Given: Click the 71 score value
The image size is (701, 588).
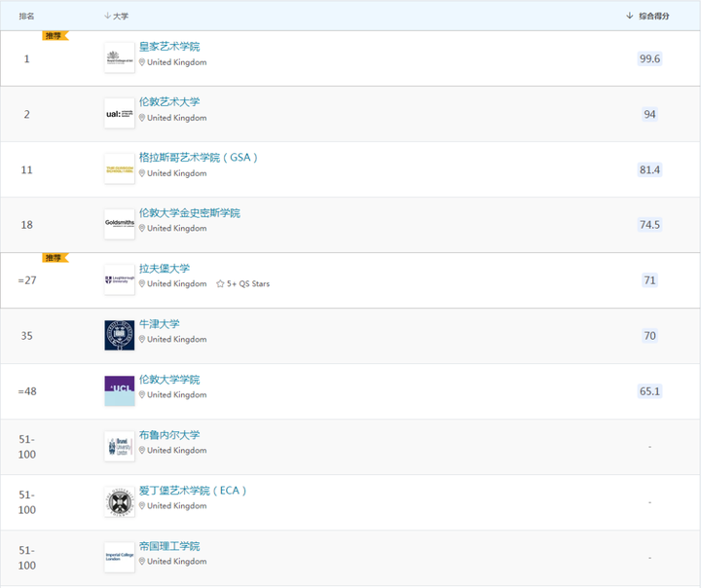Looking at the screenshot, I should 649,280.
